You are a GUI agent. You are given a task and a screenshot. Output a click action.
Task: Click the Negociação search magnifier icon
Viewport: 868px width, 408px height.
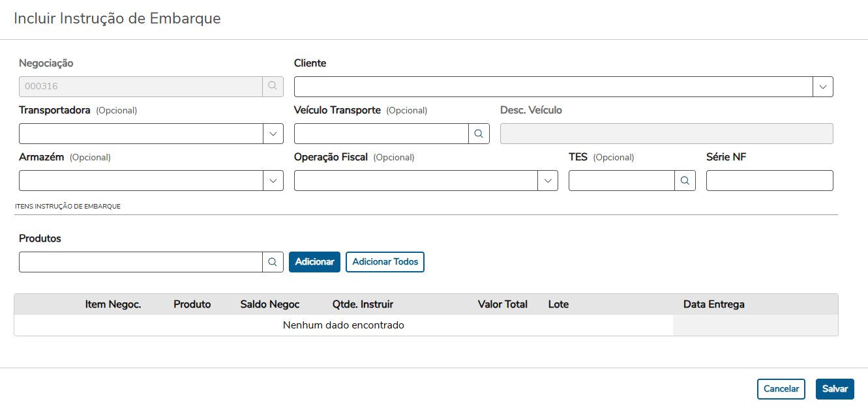[x=273, y=87]
